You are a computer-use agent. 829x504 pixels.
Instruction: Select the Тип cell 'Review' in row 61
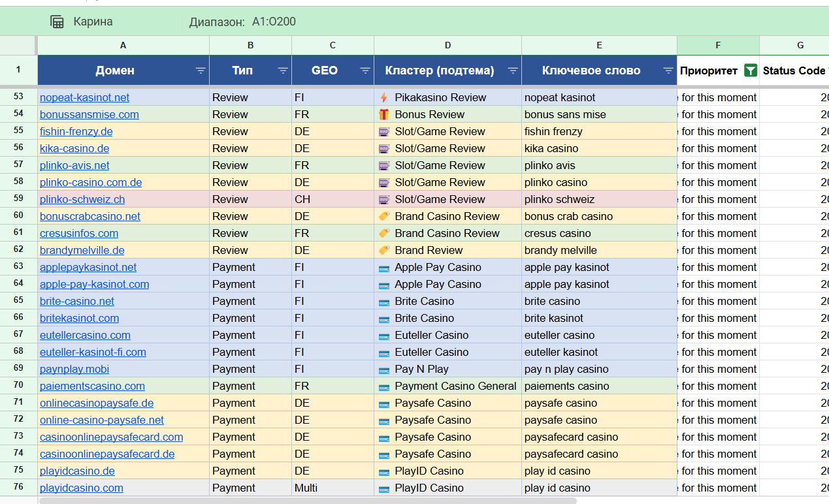click(x=250, y=233)
